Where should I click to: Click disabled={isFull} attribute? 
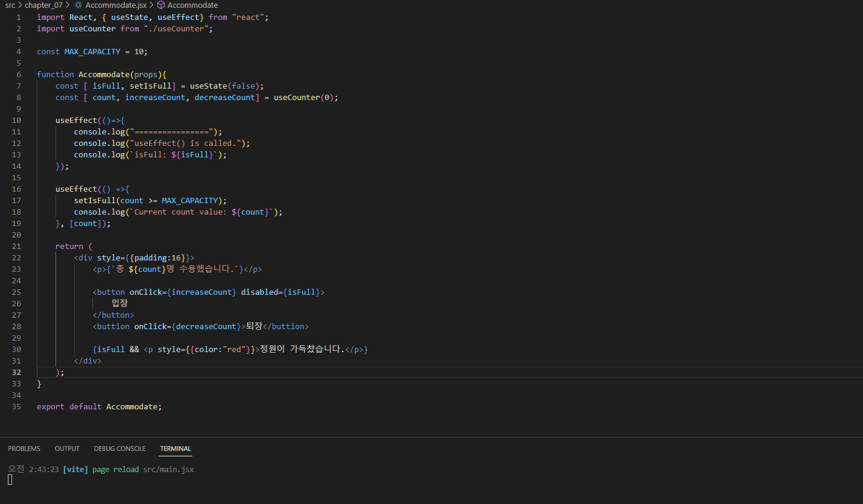280,292
